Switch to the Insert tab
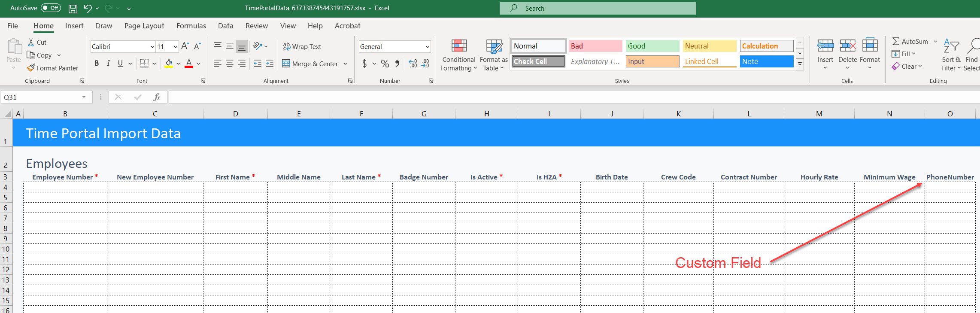980x313 pixels. pos(74,26)
